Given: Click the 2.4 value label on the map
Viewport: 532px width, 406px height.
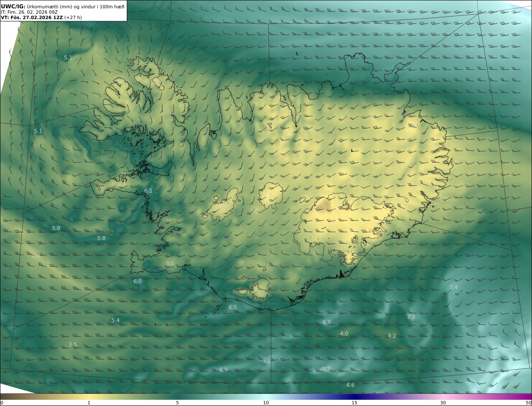Looking at the screenshot, I should [36, 255].
